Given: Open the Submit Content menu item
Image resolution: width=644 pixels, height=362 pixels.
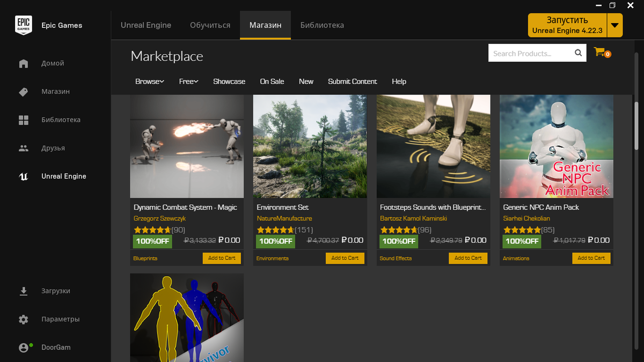Looking at the screenshot, I should (353, 82).
